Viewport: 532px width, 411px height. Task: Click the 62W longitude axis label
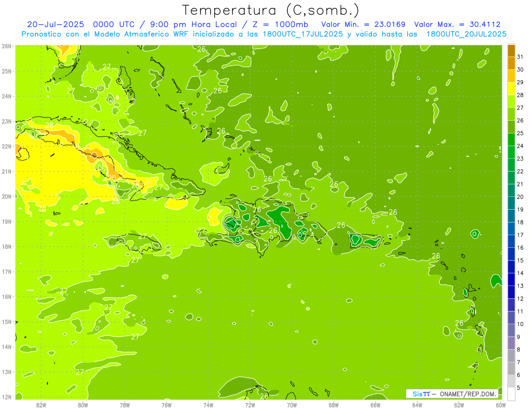point(459,404)
